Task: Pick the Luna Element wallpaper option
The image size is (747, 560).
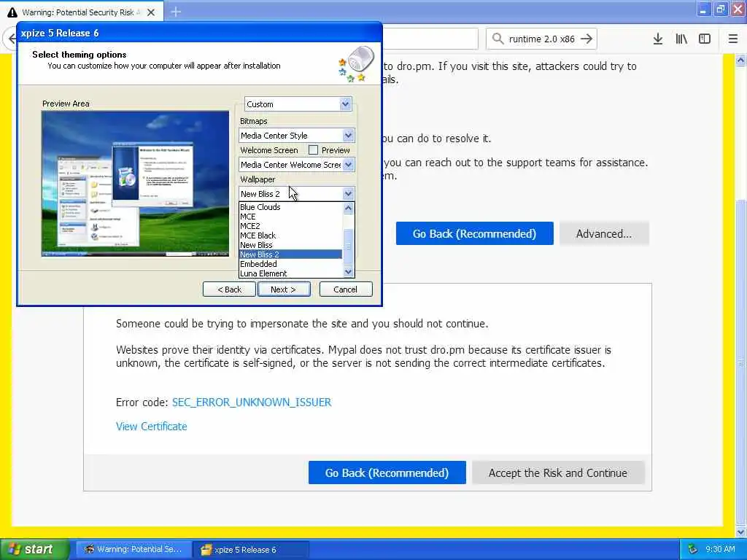Action: pos(290,273)
